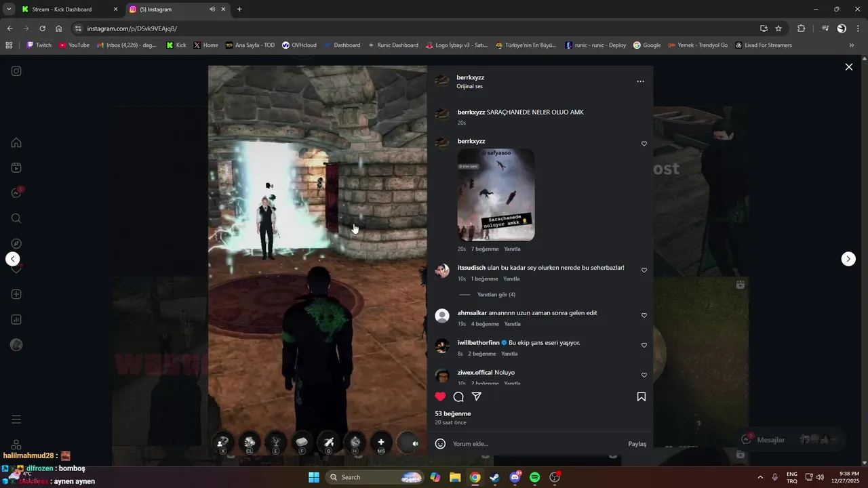Open Reels from the Instagram sidebar
The width and height of the screenshot is (868, 488).
pos(16,167)
